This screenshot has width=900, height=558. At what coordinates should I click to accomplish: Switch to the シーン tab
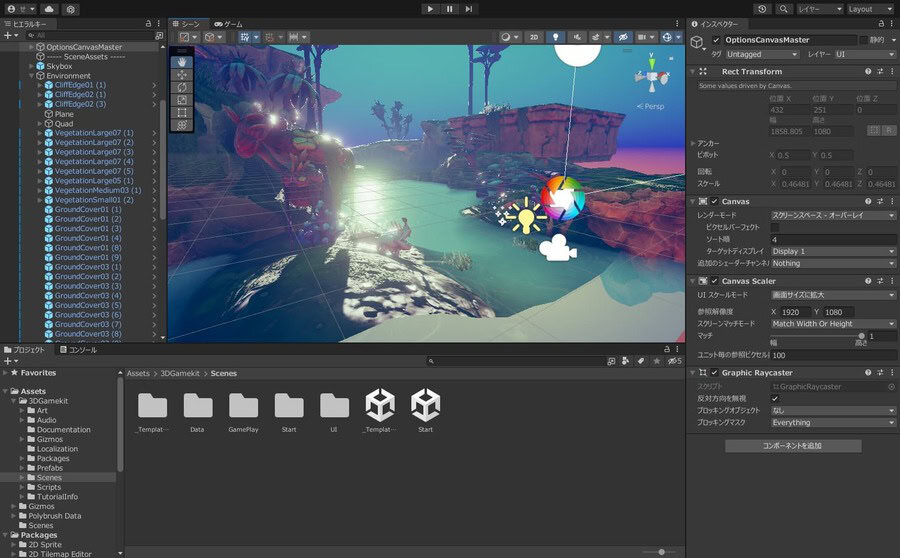(187, 24)
